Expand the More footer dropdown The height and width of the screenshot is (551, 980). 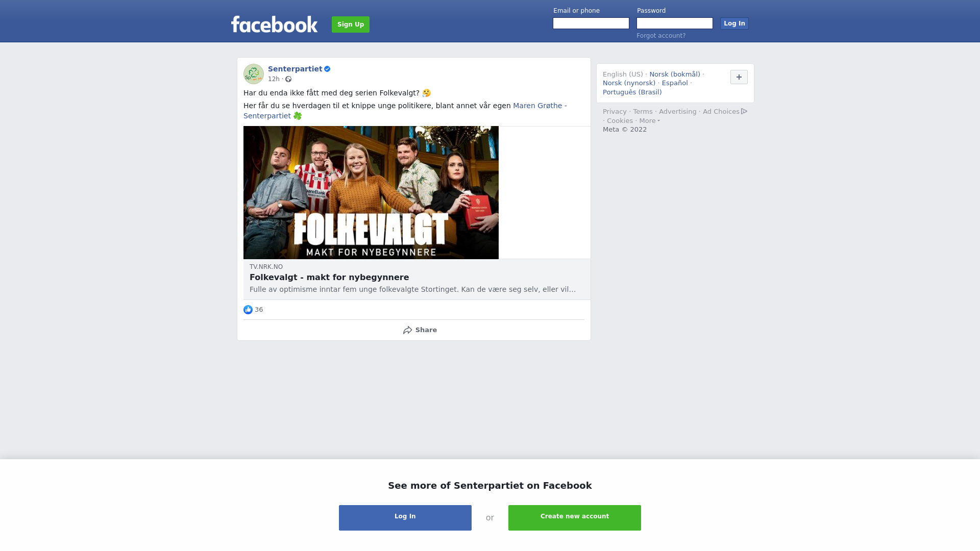click(x=649, y=121)
